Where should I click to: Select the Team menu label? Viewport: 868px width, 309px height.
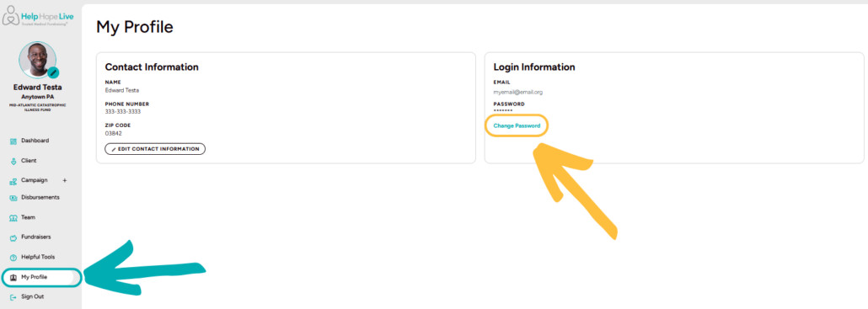click(x=29, y=217)
